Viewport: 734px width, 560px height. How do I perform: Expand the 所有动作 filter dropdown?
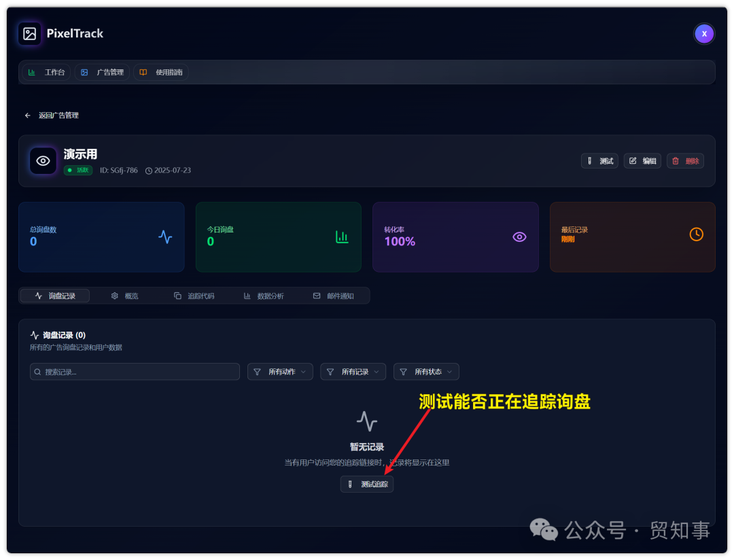[x=280, y=372]
